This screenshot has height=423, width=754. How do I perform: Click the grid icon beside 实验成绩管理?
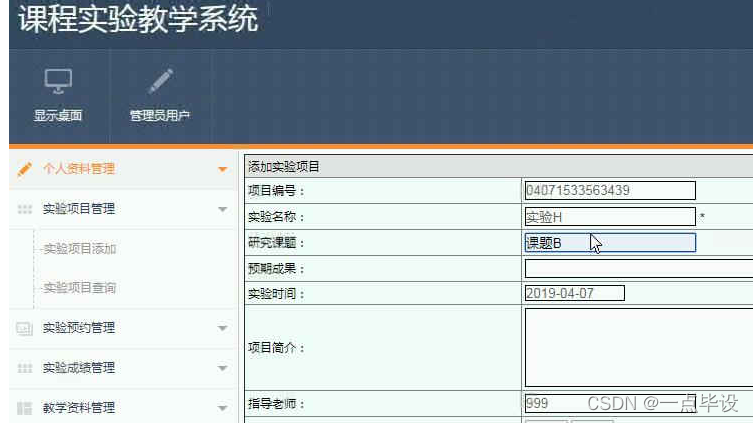pos(25,368)
